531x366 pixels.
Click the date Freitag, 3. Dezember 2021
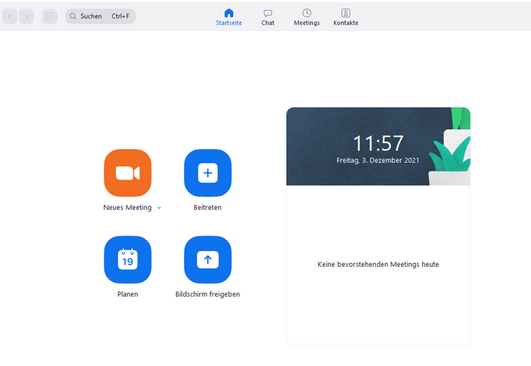pyautogui.click(x=378, y=160)
